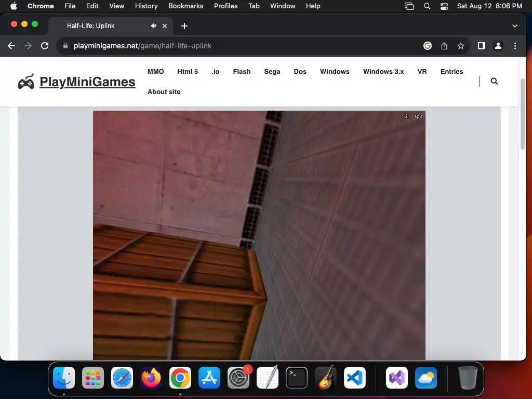Click the Chrome icon in the Dock
Viewport: 532px width, 399px height.
tap(180, 378)
